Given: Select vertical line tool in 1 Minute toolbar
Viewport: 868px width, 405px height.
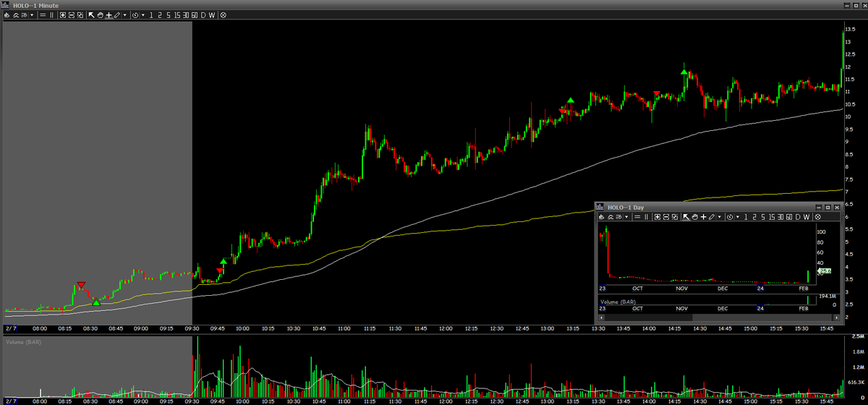Looking at the screenshot, I should coord(51,14).
